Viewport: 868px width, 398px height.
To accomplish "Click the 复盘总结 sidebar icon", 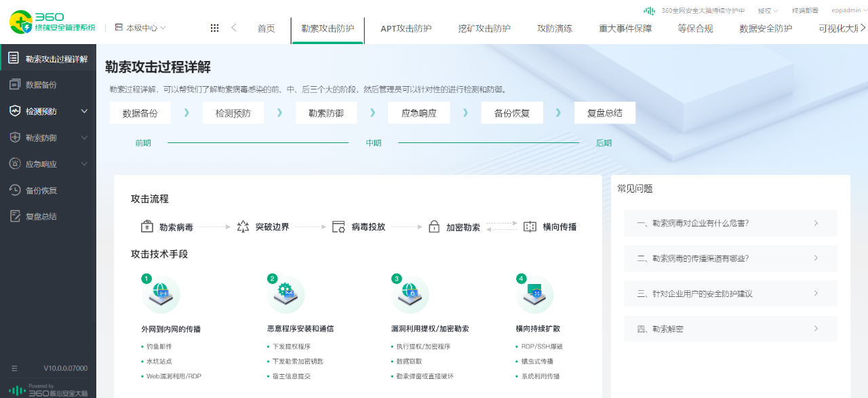I will point(14,216).
